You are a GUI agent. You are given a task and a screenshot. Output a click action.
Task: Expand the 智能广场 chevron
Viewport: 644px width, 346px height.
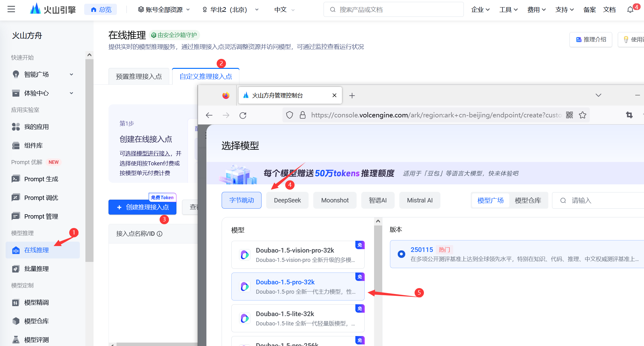pyautogui.click(x=71, y=74)
